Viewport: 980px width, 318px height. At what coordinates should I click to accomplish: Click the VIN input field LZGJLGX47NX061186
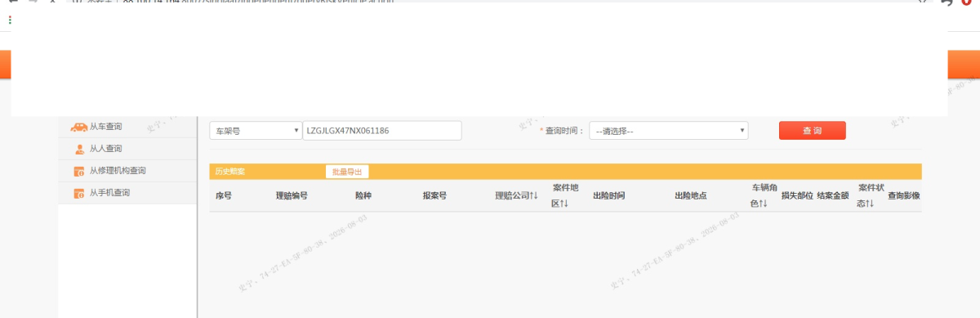[x=382, y=131]
